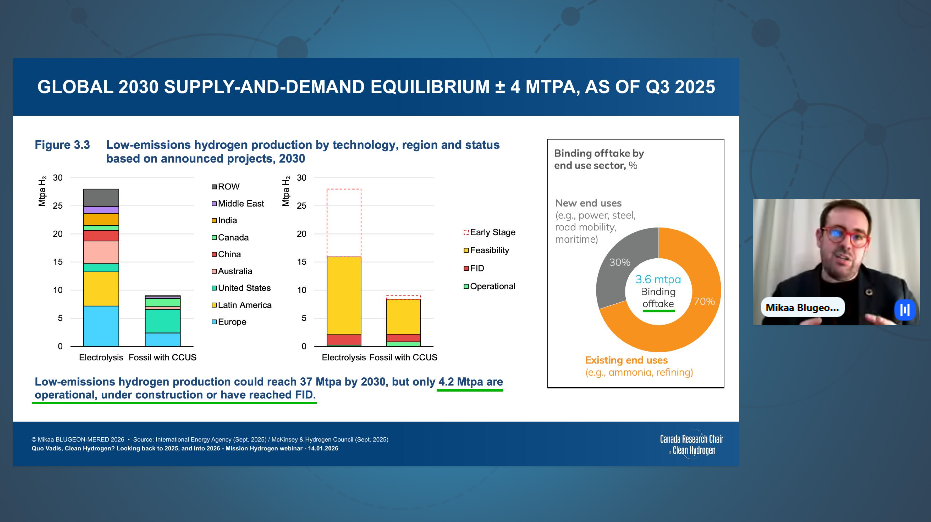Click the Middle East legend marker
The width and height of the screenshot is (931, 522).
(x=212, y=203)
